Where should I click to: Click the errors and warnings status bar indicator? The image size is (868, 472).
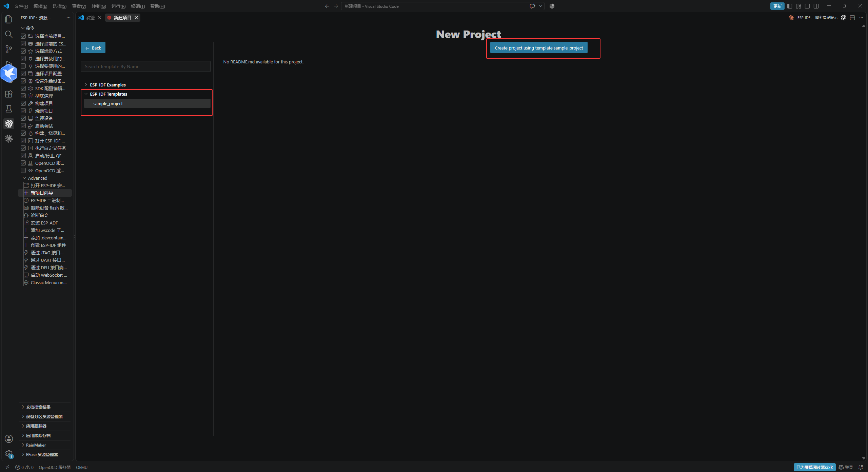(24, 467)
